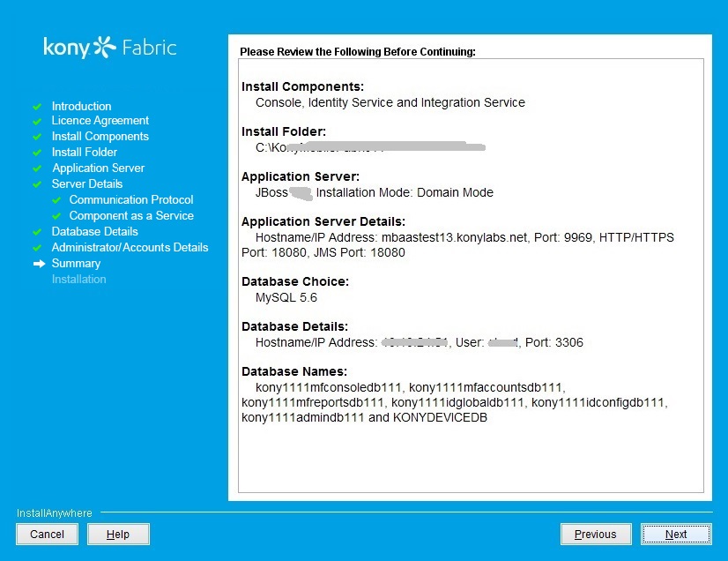The image size is (728, 561).
Task: Click the checkmark beside Database Details step
Action: [x=37, y=231]
